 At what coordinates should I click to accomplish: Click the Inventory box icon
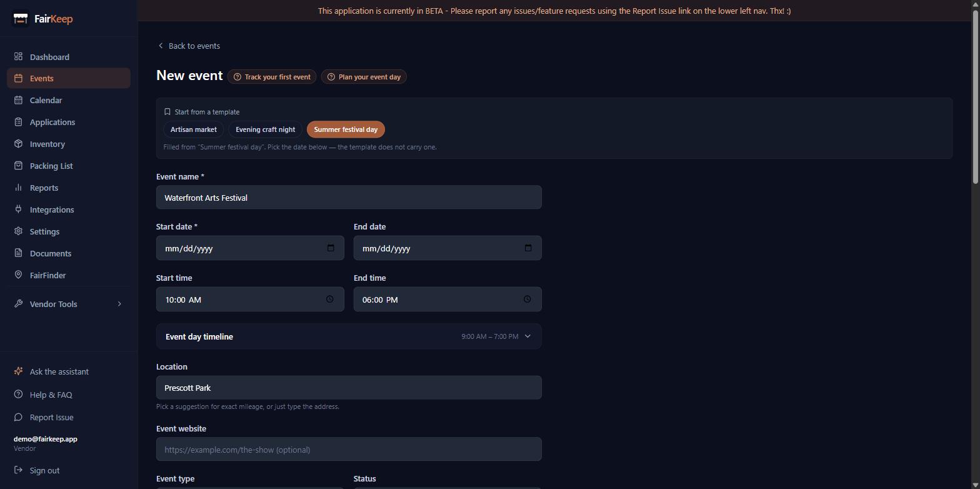[x=18, y=144]
